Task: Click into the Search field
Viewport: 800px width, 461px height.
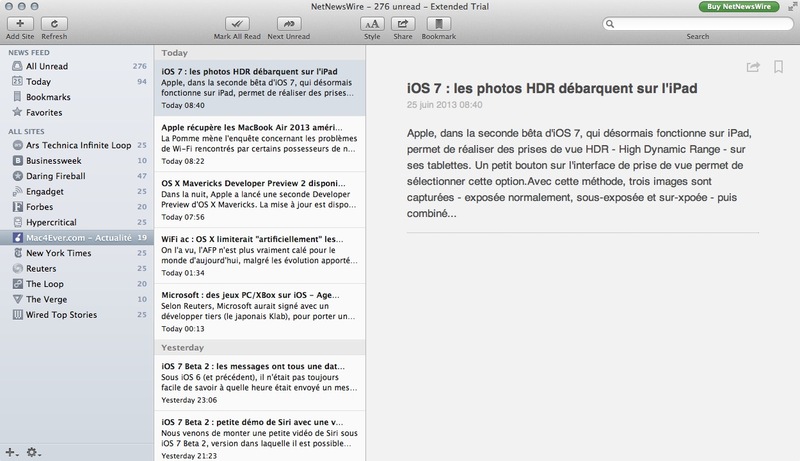Action: [698, 24]
